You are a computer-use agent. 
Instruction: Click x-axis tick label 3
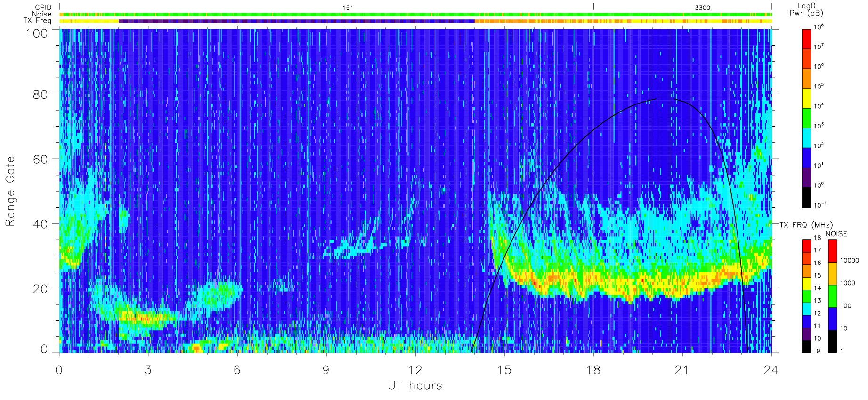click(x=148, y=370)
